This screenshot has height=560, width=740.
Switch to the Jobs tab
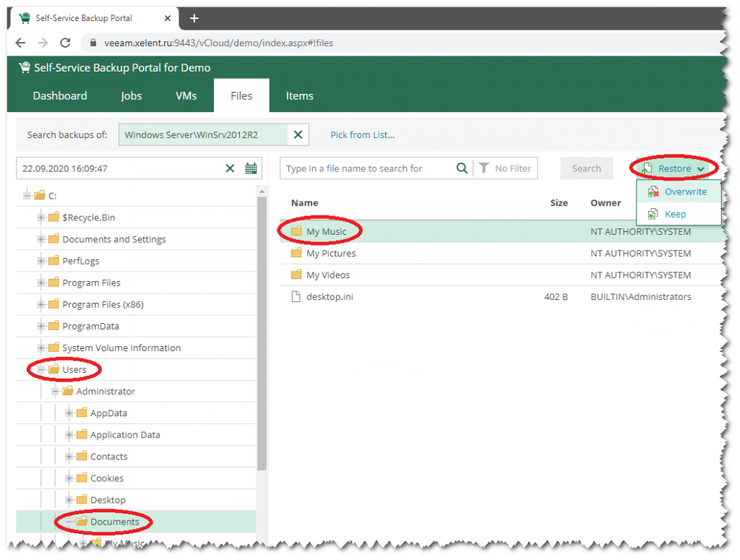pos(132,96)
